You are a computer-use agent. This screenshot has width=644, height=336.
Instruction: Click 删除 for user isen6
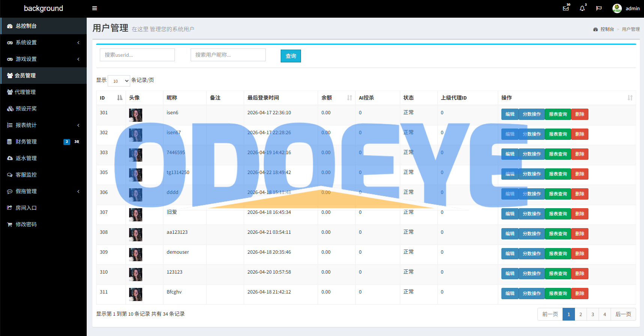point(580,114)
